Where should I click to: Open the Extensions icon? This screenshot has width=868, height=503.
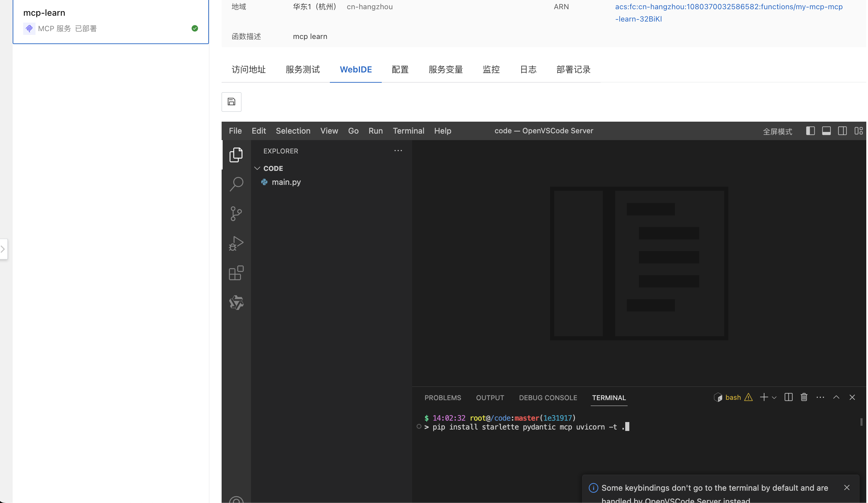pos(236,273)
